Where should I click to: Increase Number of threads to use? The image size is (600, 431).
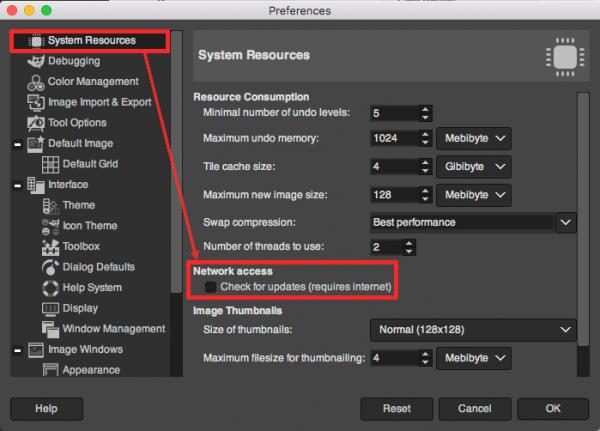click(x=409, y=243)
